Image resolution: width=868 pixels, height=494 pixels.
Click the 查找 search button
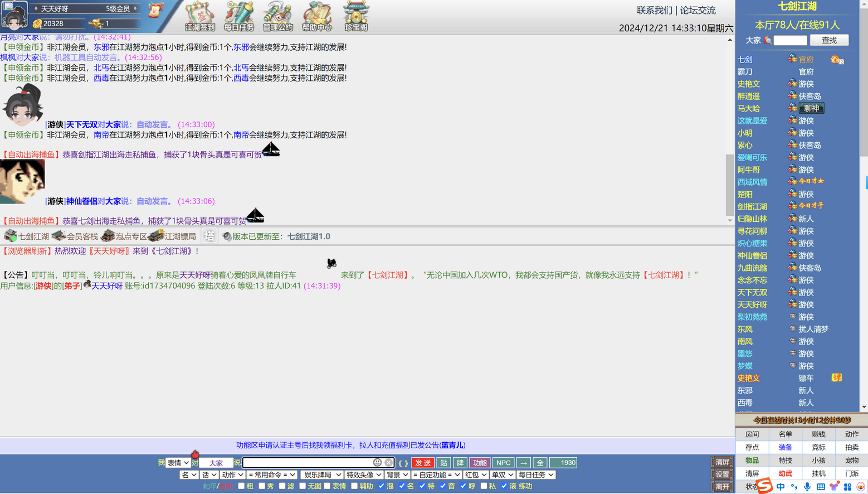(828, 40)
